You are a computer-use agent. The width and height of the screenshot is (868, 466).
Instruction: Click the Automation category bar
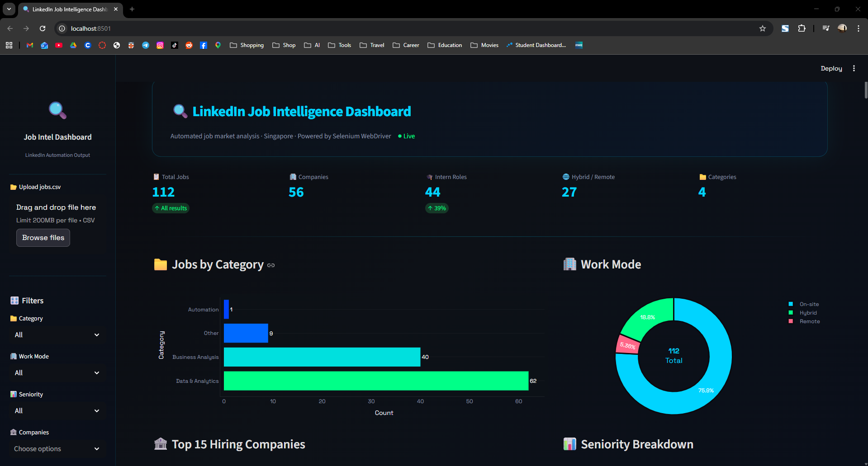coord(226,309)
